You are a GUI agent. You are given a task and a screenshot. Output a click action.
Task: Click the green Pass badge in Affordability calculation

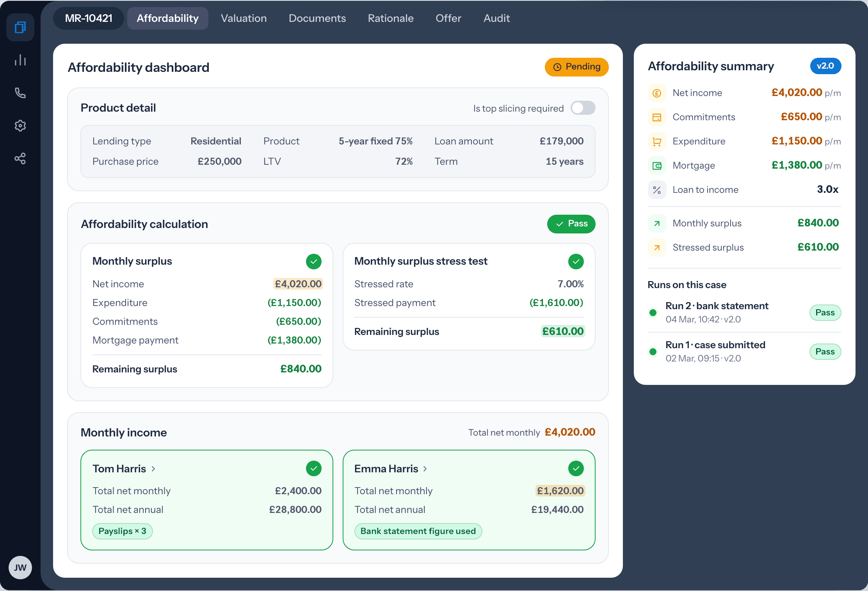click(x=571, y=224)
